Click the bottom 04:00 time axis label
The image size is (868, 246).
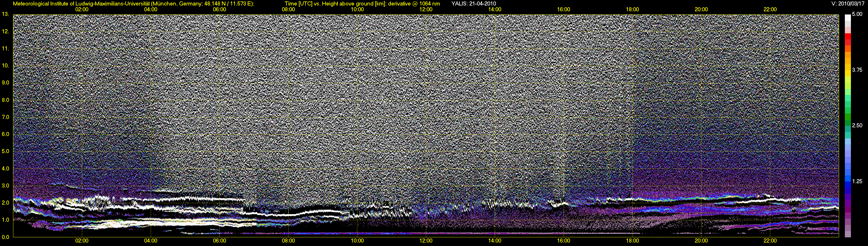[x=151, y=241]
